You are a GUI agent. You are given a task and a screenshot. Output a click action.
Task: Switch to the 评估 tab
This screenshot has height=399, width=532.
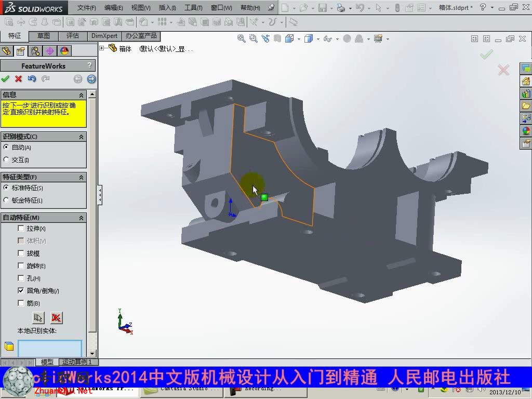click(x=73, y=36)
